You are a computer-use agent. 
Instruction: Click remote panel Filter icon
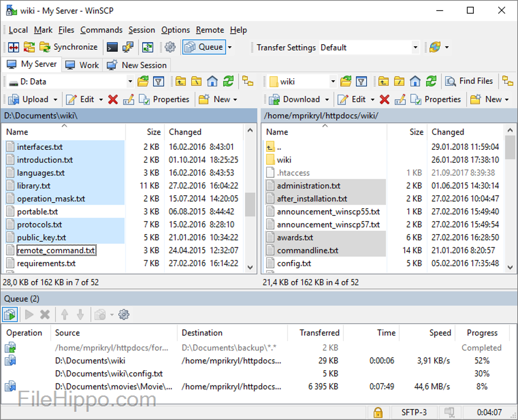pos(362,81)
